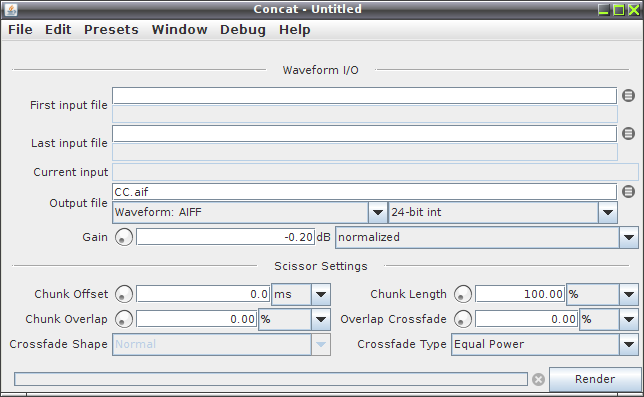Focus the Chunk Offset value field 0.0
The height and width of the screenshot is (397, 644).
(x=203, y=294)
